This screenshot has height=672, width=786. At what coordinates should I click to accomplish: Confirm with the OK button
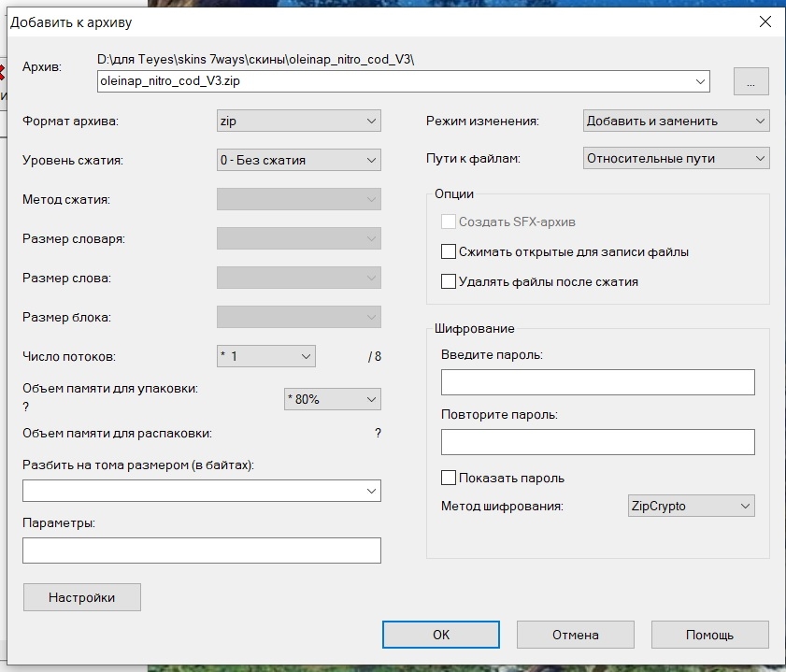[x=441, y=635]
